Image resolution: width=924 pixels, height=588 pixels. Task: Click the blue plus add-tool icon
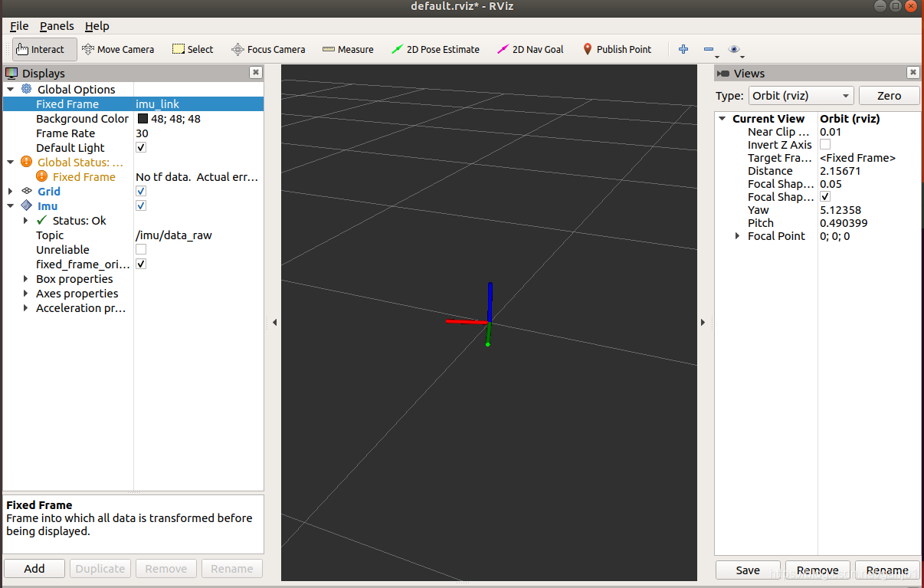click(x=683, y=49)
